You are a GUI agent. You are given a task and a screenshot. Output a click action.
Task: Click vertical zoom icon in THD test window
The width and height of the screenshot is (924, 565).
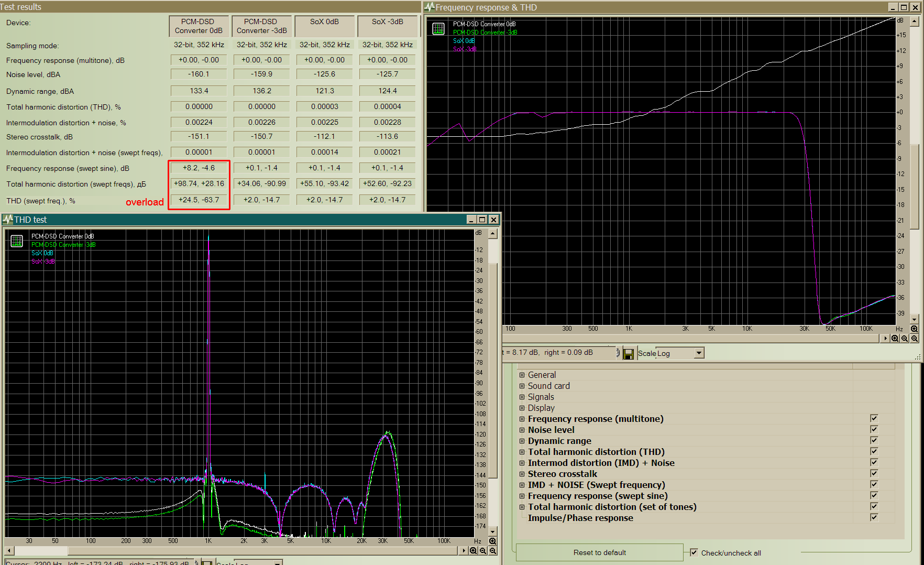click(x=492, y=541)
